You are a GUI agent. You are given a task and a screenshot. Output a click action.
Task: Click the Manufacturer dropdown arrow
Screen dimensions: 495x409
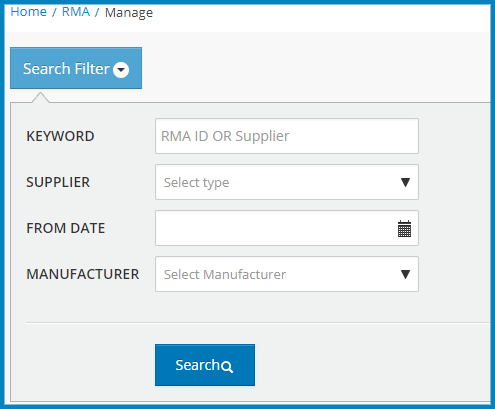405,274
